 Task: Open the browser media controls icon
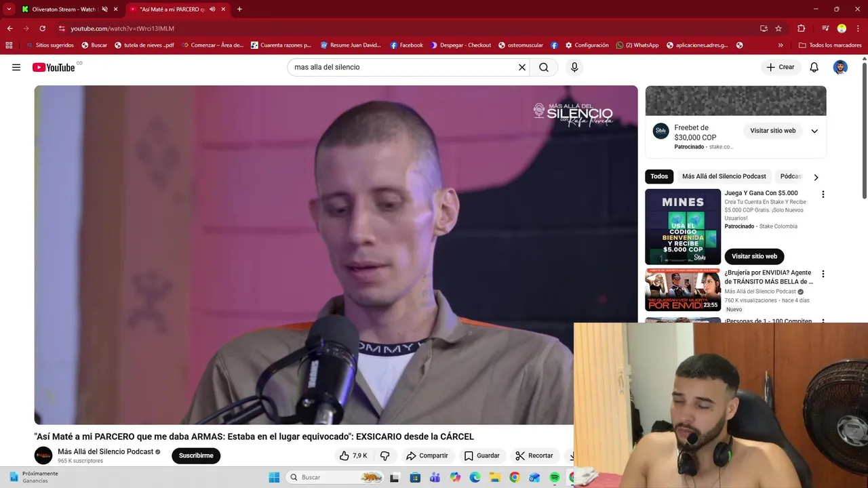click(825, 28)
